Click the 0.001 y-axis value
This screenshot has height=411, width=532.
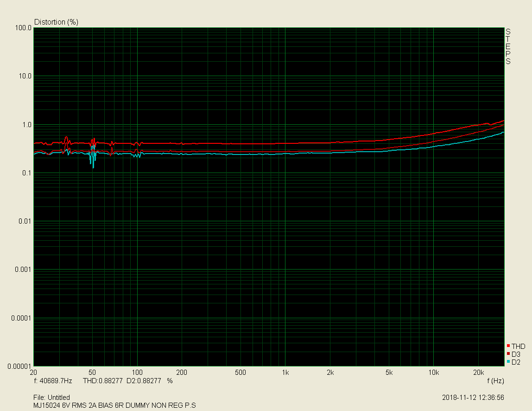(x=23, y=270)
